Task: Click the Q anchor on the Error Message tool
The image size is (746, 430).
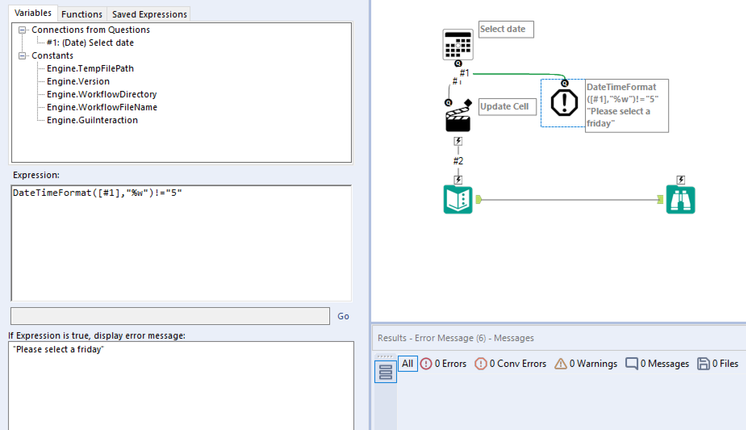Action: [x=565, y=83]
